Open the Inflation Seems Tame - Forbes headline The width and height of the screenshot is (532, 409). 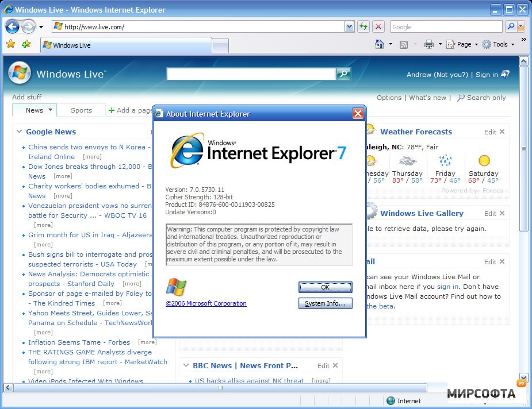(x=79, y=342)
